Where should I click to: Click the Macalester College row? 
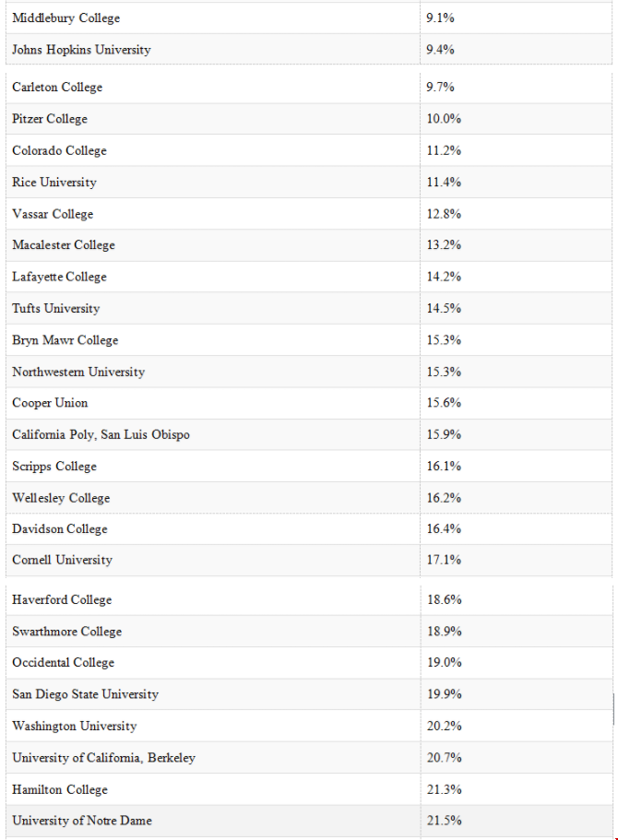(x=309, y=245)
